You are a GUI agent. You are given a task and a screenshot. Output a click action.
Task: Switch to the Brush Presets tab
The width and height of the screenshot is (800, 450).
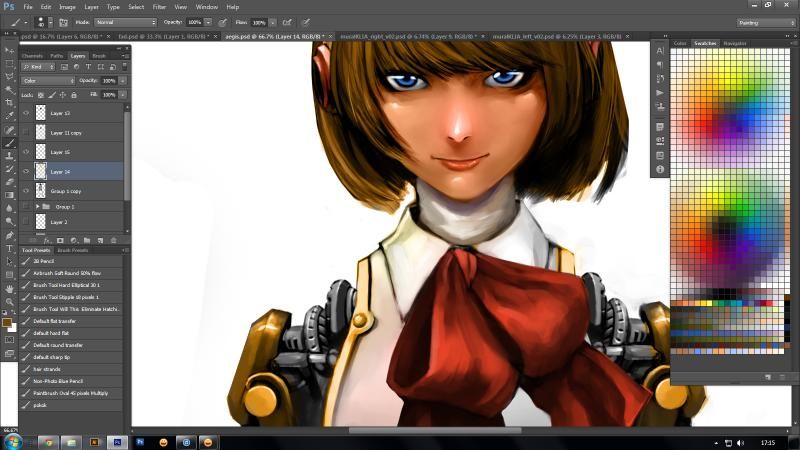[x=72, y=251]
